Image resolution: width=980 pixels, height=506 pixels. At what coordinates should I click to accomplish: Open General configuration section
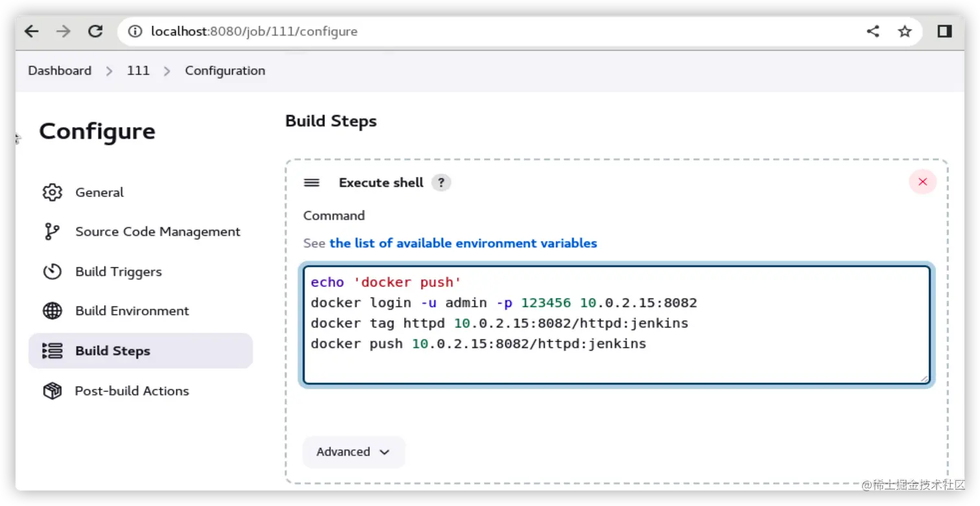point(99,192)
